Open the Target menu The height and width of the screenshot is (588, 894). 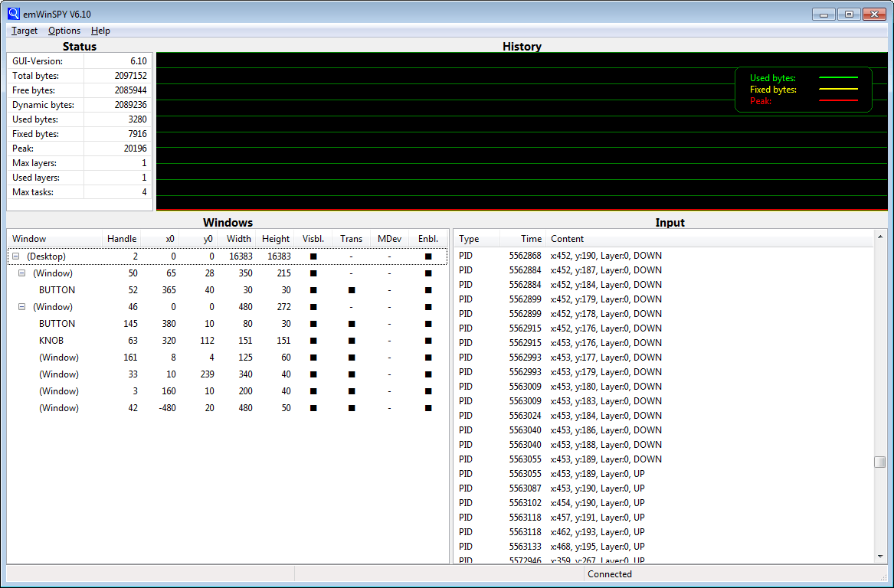tap(24, 31)
